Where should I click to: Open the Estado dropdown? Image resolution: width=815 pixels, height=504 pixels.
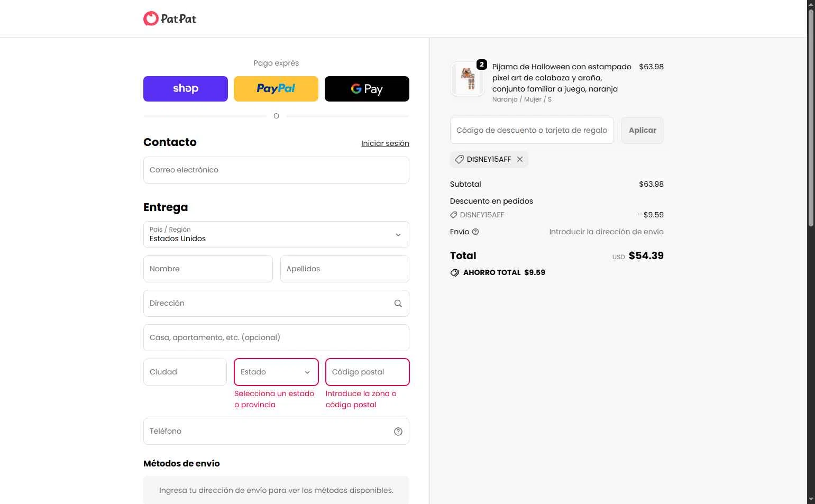[276, 372]
